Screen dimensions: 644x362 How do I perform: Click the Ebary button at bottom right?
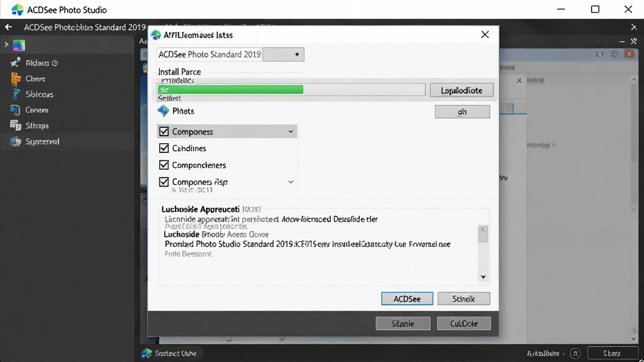point(612,353)
